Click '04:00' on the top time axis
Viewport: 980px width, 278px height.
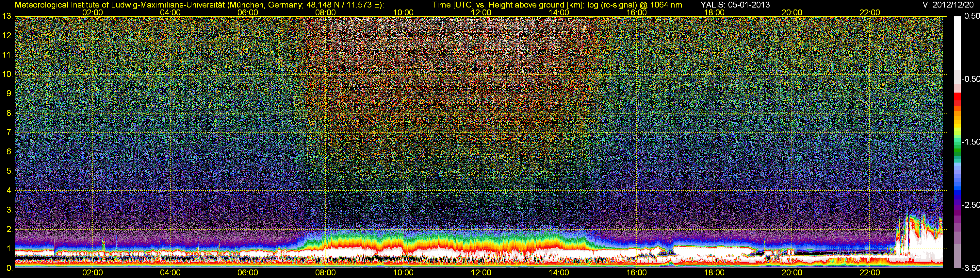click(x=170, y=12)
